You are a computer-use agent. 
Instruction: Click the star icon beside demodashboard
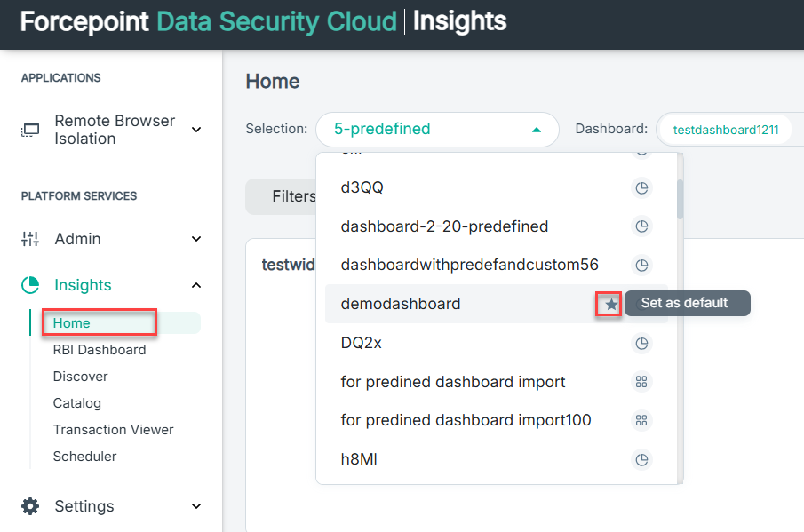[610, 305]
